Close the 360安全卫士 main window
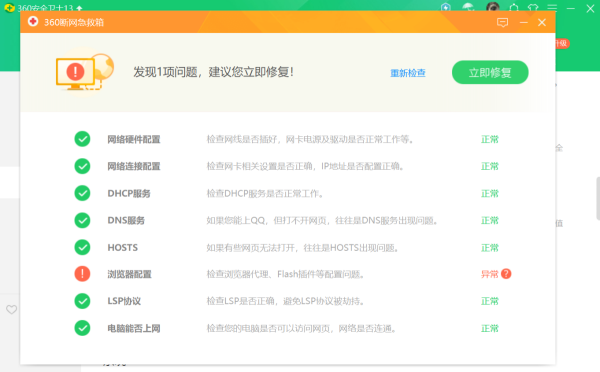This screenshot has width=600, height=372. [590, 8]
